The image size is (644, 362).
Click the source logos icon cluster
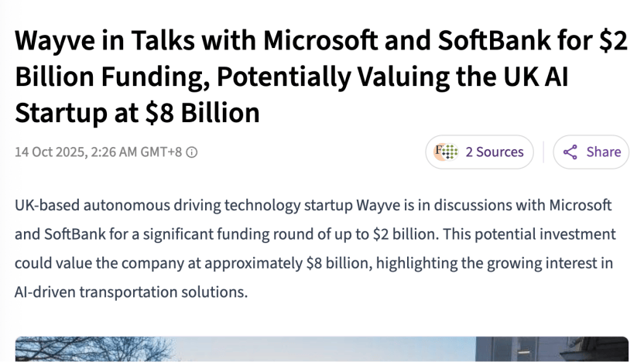pos(447,152)
